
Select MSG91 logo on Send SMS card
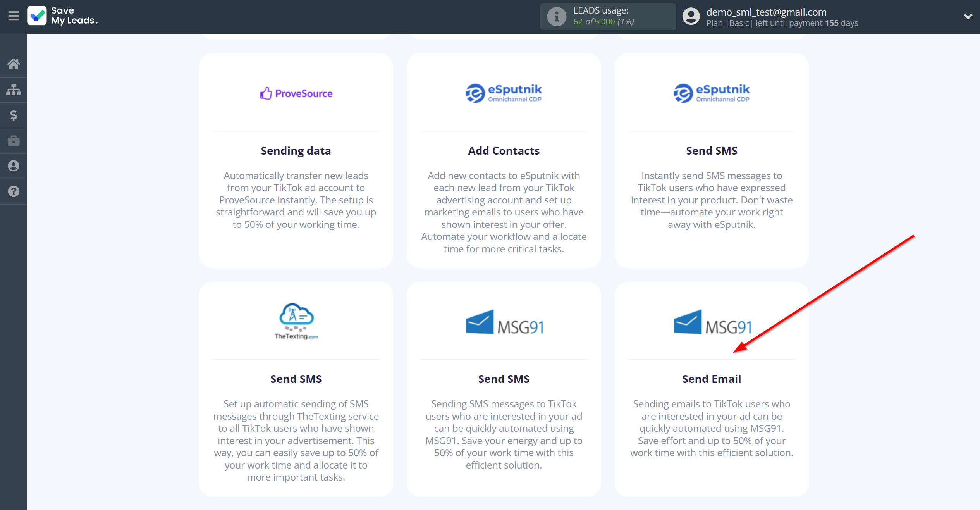point(504,322)
